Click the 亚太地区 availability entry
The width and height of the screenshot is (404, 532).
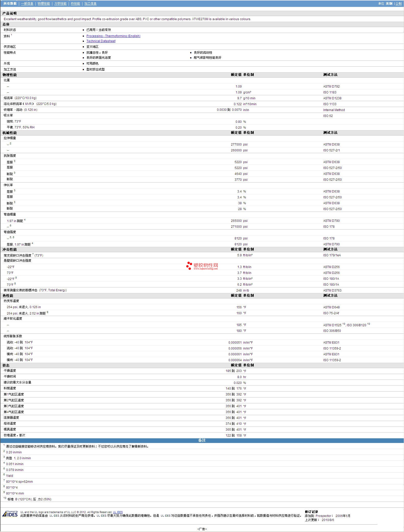[x=92, y=47]
